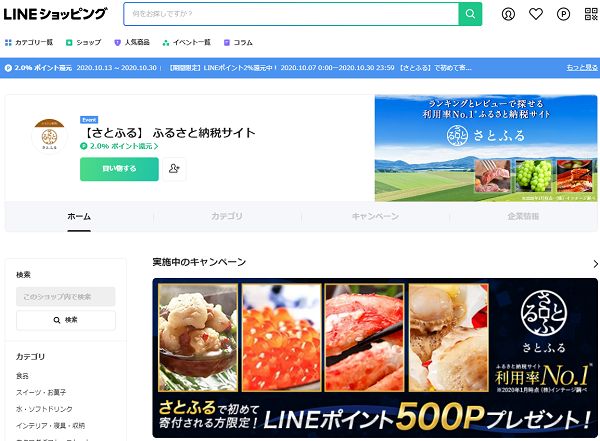Click the follow shop person-plus icon
The height and width of the screenshot is (441, 600).
click(x=174, y=169)
